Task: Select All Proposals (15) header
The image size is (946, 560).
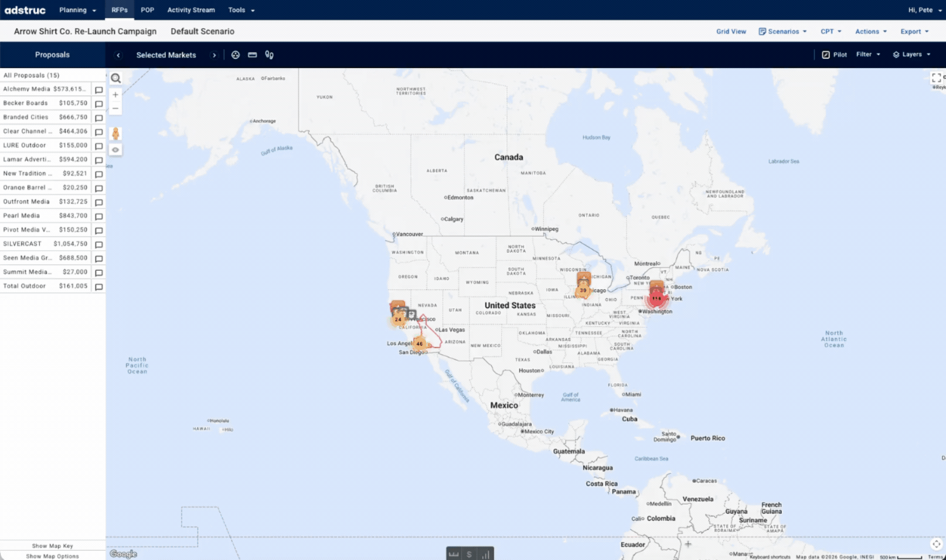Action: (x=32, y=76)
